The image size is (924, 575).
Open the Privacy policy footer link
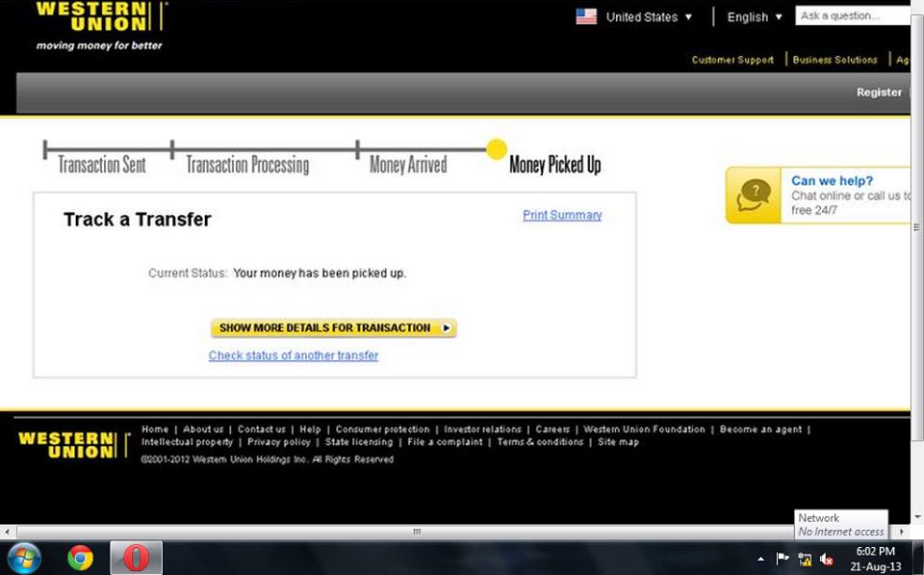tap(279, 442)
